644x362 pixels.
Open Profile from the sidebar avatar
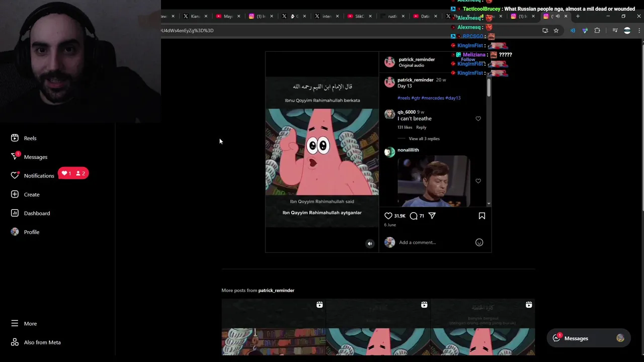(15, 232)
